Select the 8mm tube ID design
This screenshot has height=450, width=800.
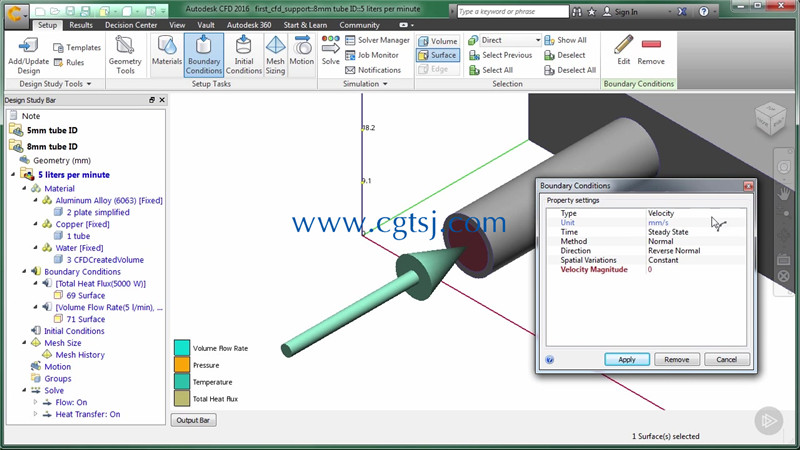click(52, 146)
